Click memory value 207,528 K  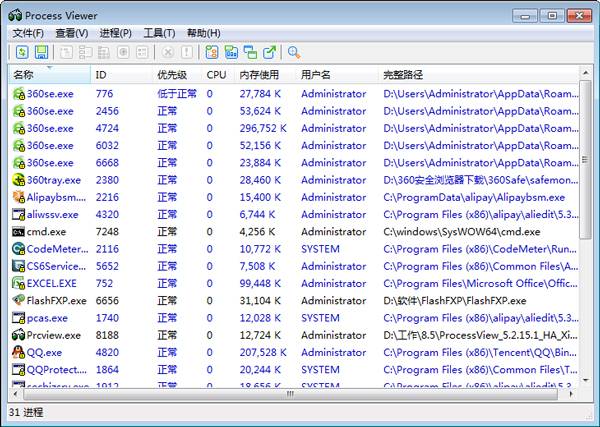click(263, 352)
